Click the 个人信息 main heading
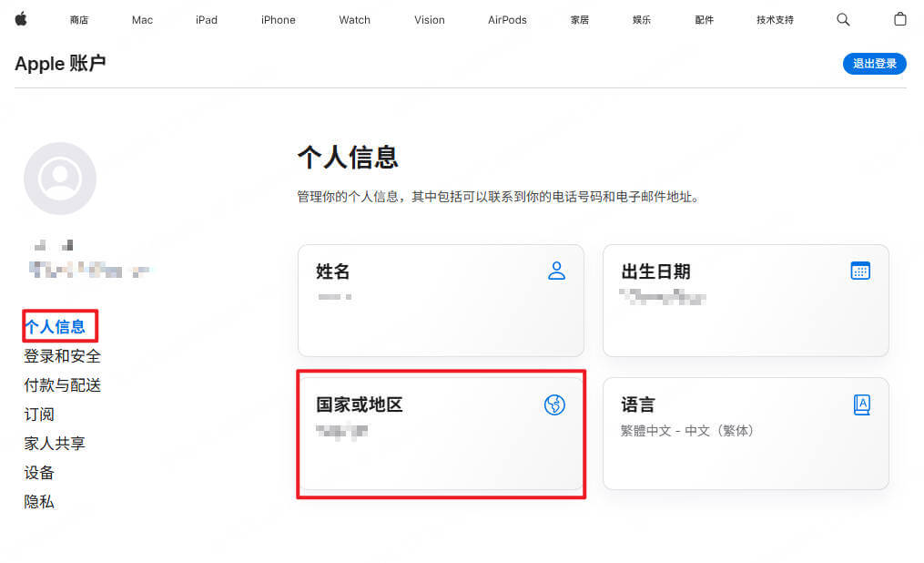This screenshot has height=563, width=924. pyautogui.click(x=348, y=158)
